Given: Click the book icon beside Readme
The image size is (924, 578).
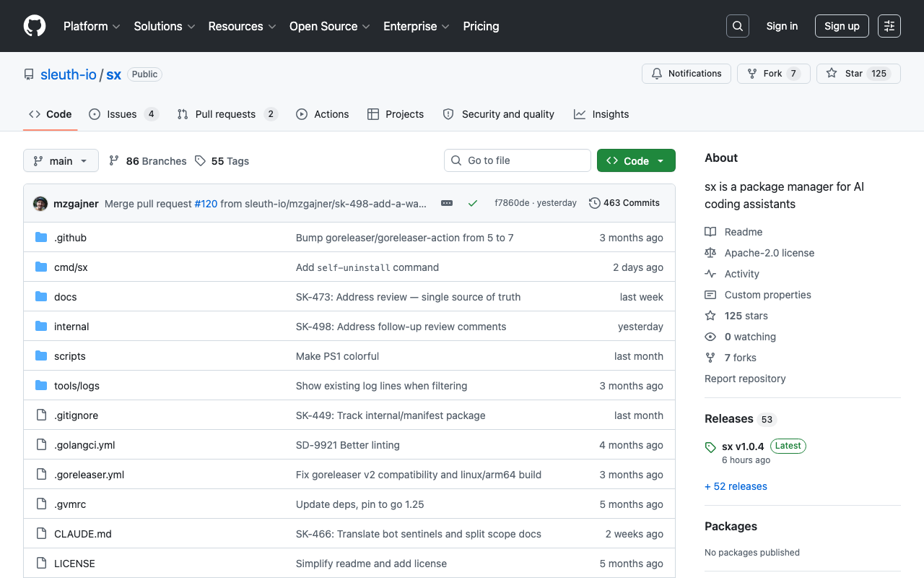Looking at the screenshot, I should [x=710, y=232].
